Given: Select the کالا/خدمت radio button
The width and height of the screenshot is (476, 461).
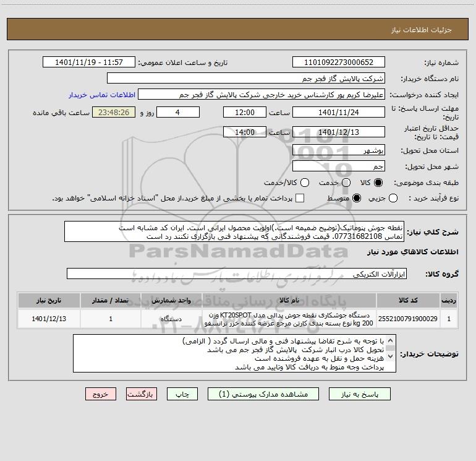Looking at the screenshot, I should (305, 183).
